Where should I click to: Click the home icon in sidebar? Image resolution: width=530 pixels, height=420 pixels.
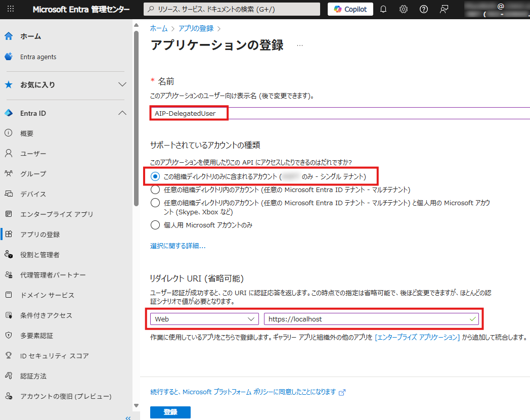point(9,36)
